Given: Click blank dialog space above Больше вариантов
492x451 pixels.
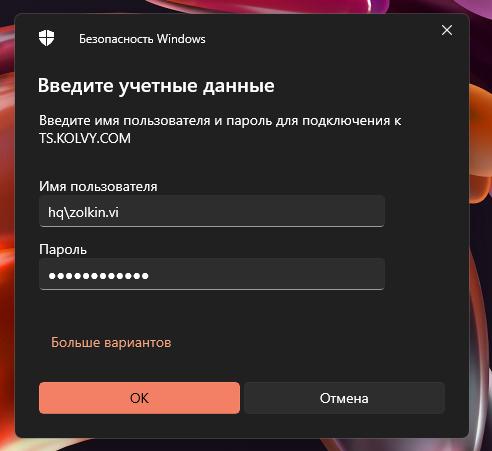Looking at the screenshot, I should click(x=212, y=312).
